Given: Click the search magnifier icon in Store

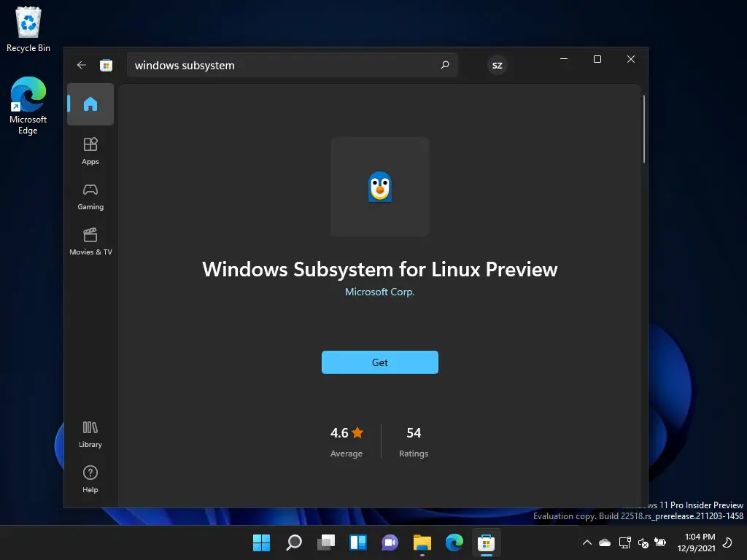Looking at the screenshot, I should (444, 65).
